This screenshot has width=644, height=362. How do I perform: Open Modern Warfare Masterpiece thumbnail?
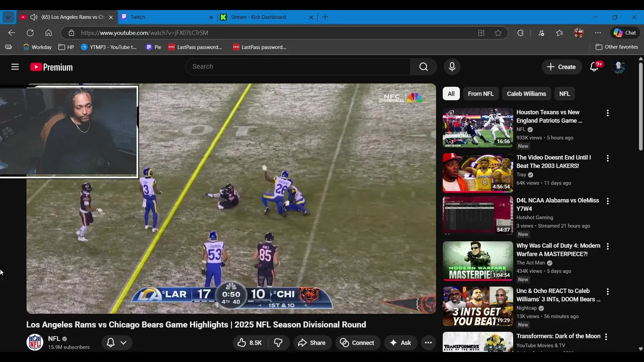478,261
